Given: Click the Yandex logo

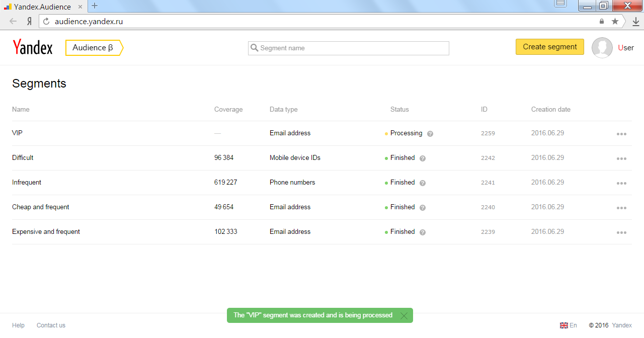Looking at the screenshot, I should 33,47.
